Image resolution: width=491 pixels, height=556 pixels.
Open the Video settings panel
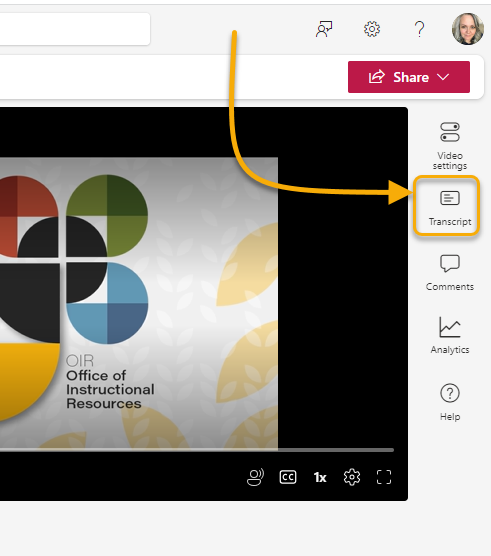(450, 146)
